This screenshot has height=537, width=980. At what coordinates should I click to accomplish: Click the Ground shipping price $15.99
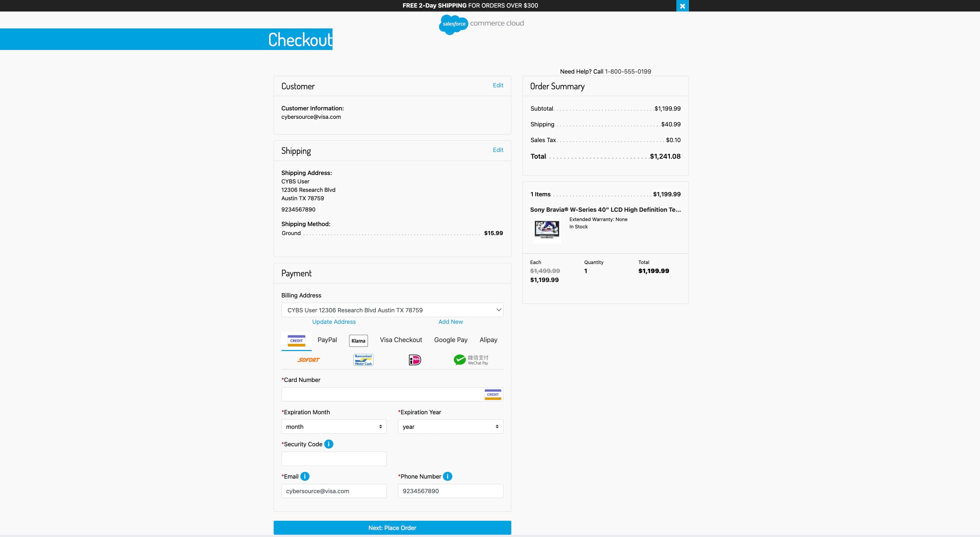click(x=493, y=233)
